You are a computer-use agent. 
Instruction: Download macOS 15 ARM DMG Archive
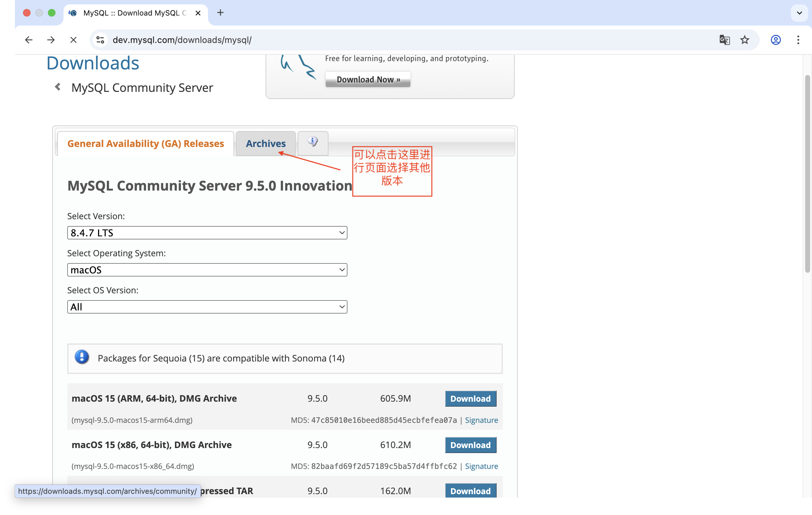470,399
